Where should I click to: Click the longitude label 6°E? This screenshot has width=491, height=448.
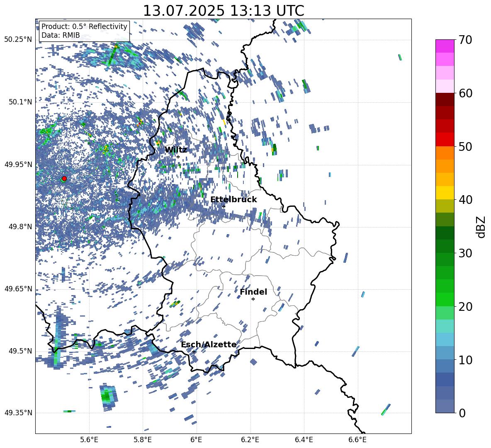pyautogui.click(x=196, y=440)
